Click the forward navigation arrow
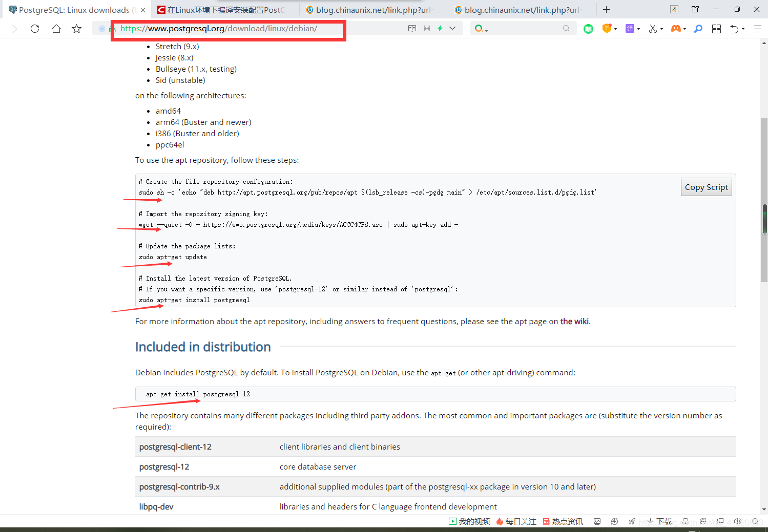Viewport: 768px width, 532px height. pos(14,29)
